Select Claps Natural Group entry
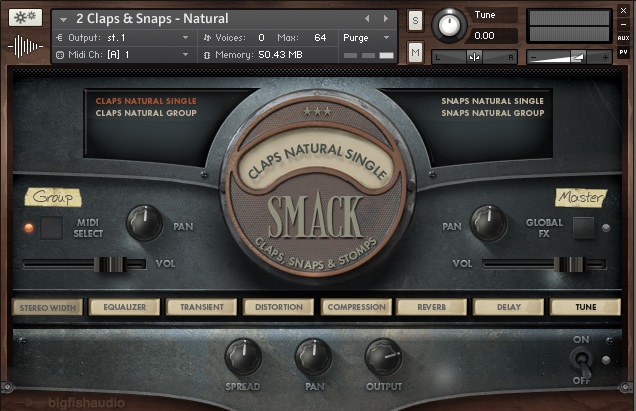The image size is (636, 411). tap(146, 113)
